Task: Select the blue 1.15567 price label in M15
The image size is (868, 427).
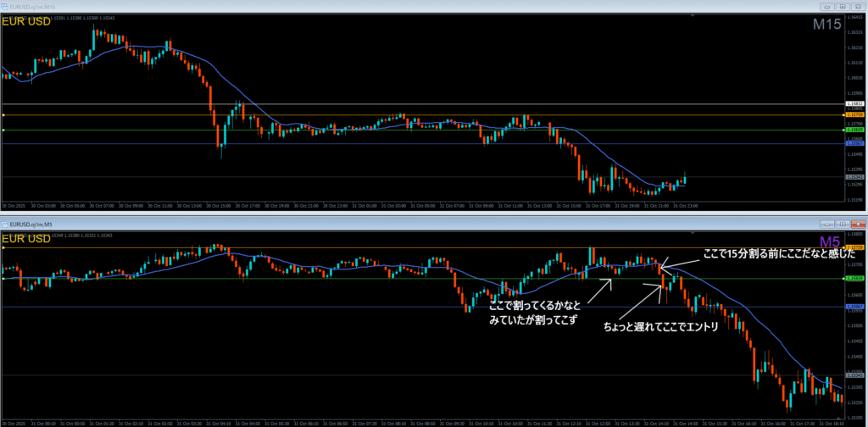Action: (x=853, y=143)
